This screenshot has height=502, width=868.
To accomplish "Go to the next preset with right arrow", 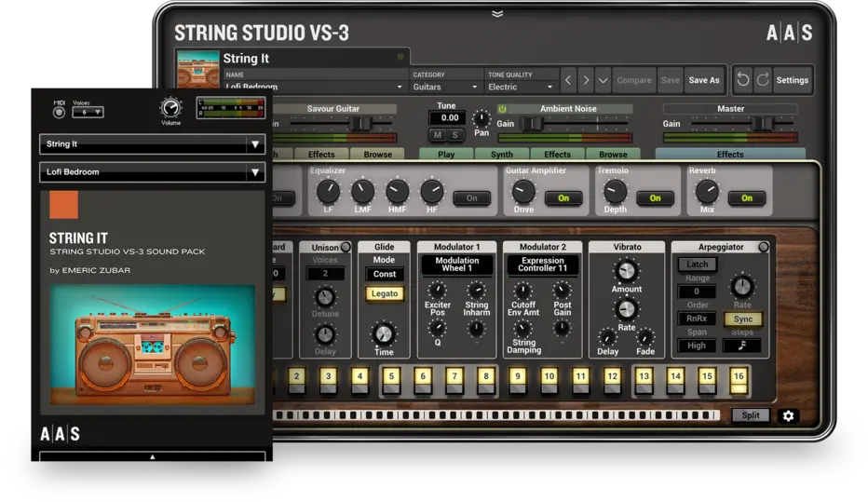I will point(586,80).
